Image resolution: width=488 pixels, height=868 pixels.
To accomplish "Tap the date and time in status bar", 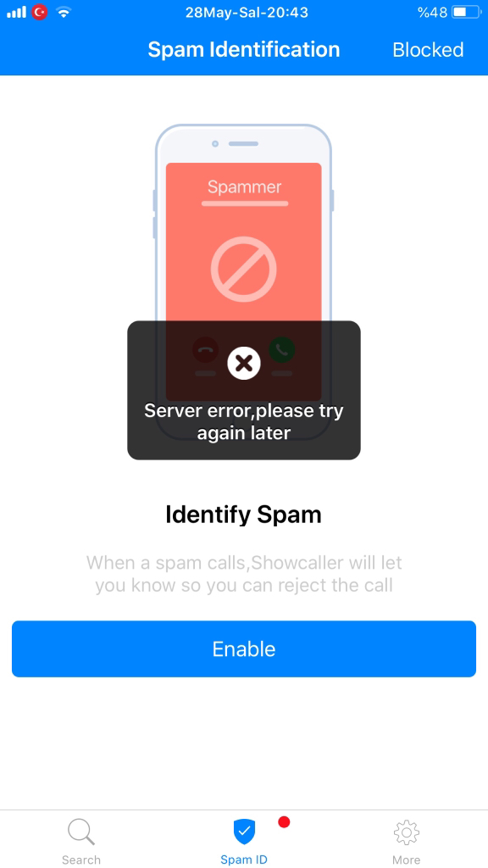I will [247, 12].
